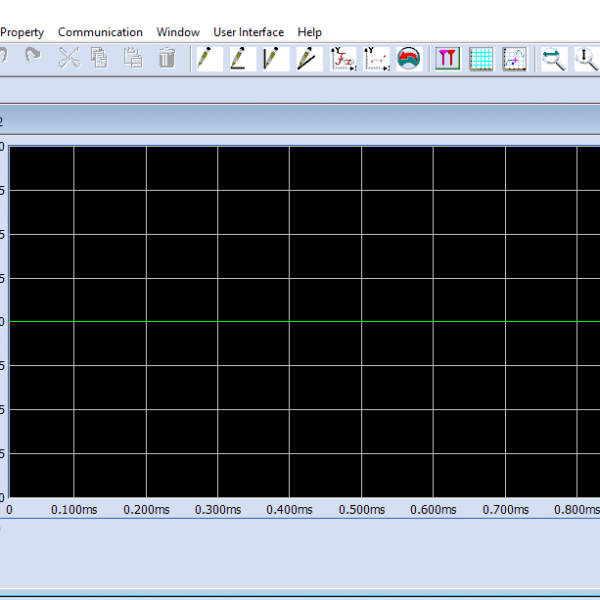Select the pencil tool with horizontal baseline
Screen dimensions: 600x600
point(238,58)
